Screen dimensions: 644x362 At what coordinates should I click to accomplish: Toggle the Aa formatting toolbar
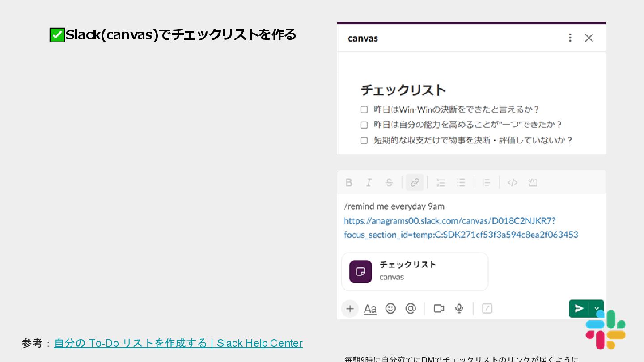[x=370, y=309]
